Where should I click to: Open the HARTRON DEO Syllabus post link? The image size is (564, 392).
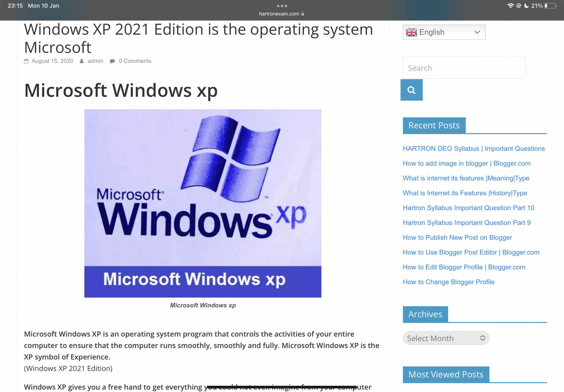(473, 148)
